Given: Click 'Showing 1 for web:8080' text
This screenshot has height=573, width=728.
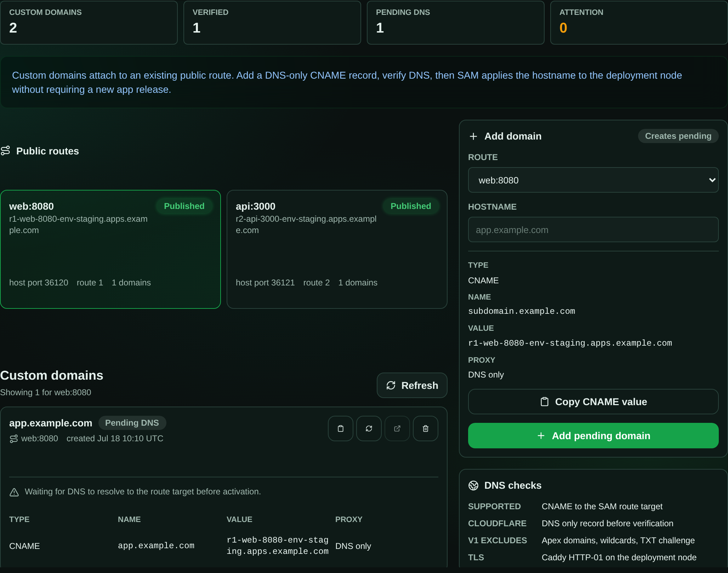Looking at the screenshot, I should [x=46, y=393].
